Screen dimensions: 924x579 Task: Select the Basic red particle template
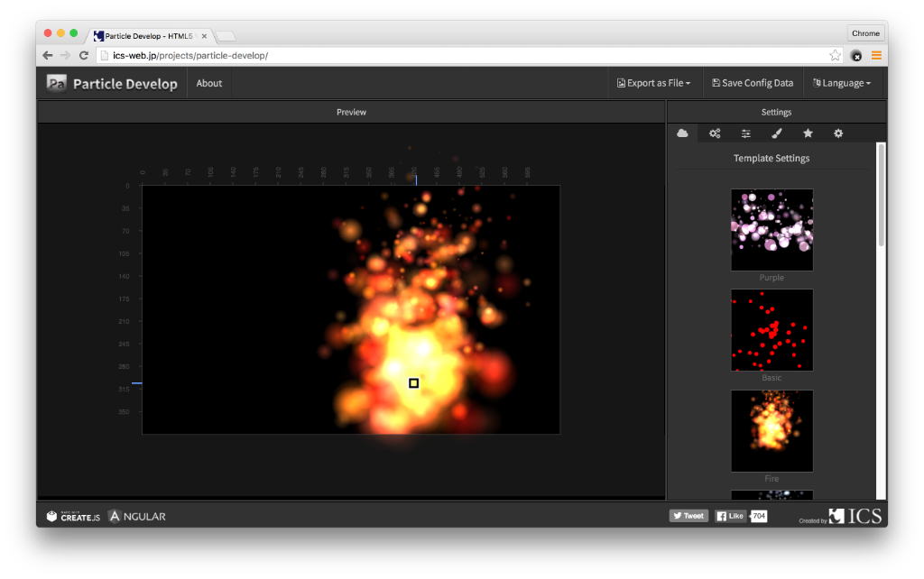[x=772, y=330]
